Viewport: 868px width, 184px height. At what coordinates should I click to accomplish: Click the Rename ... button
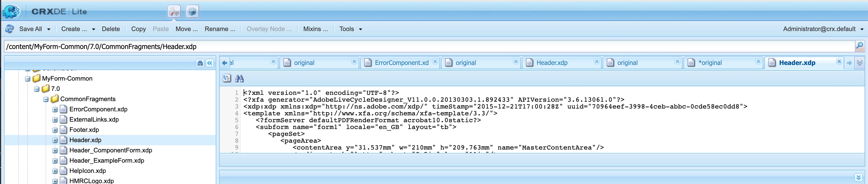(220, 29)
